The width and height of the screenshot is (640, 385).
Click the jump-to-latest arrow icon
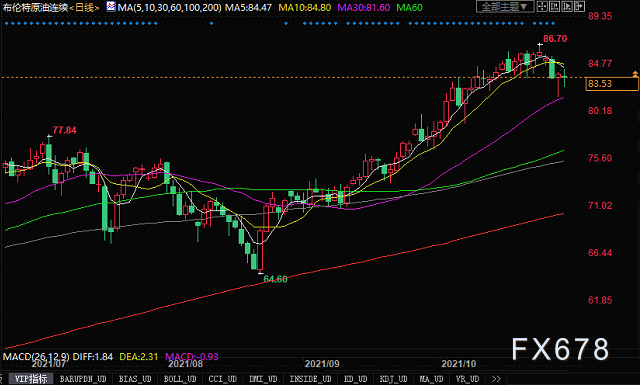pyautogui.click(x=579, y=7)
